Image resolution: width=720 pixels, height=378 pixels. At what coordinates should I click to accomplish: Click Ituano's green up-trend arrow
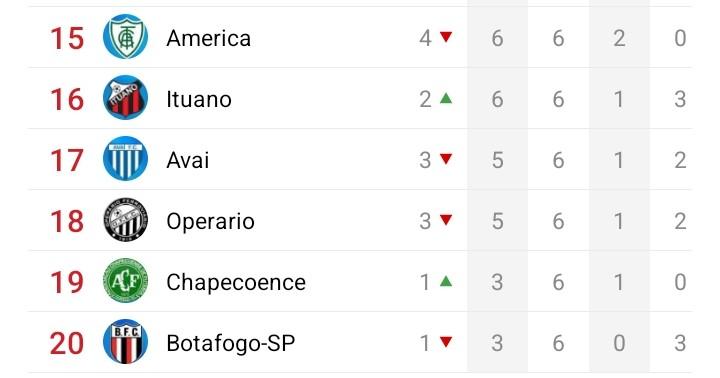[446, 97]
